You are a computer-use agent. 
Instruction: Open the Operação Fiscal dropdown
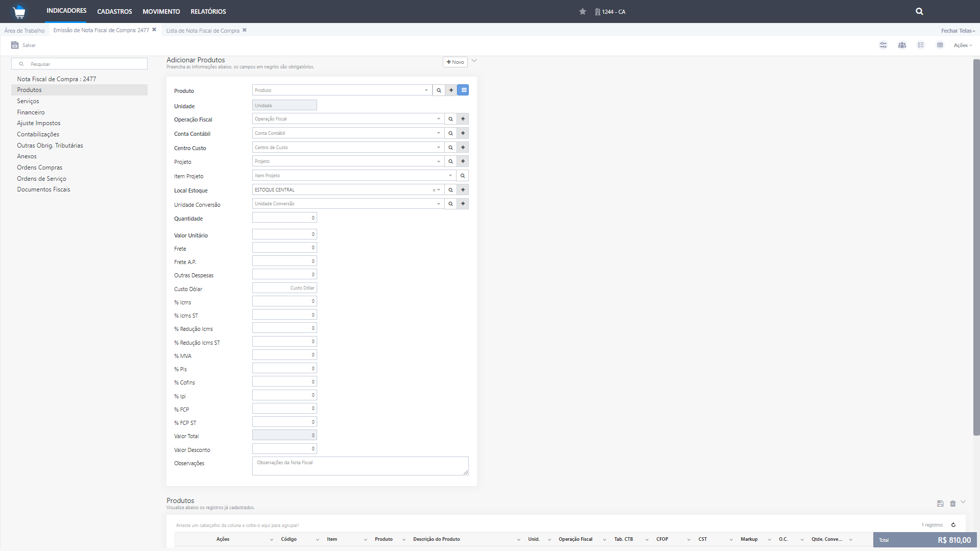(x=438, y=119)
